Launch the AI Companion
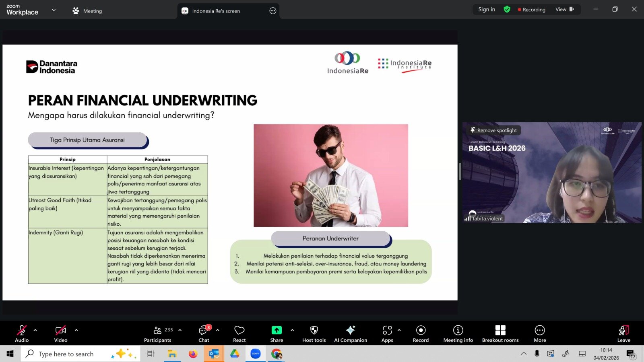644x362 pixels. [350, 333]
